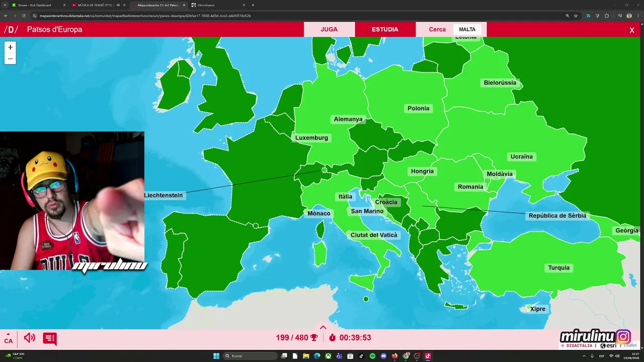
Task: Open a new browser tab
Action: point(253,5)
